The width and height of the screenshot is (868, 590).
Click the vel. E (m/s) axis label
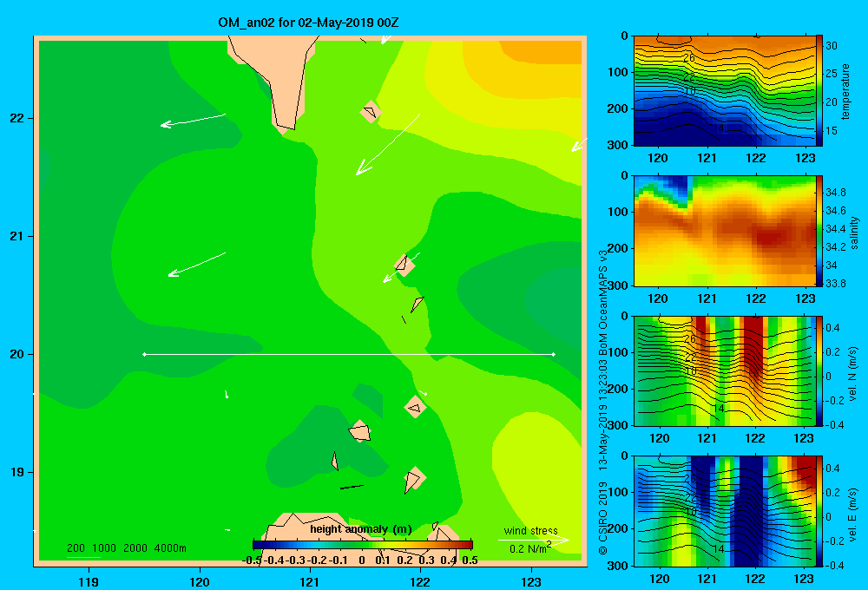(852, 514)
